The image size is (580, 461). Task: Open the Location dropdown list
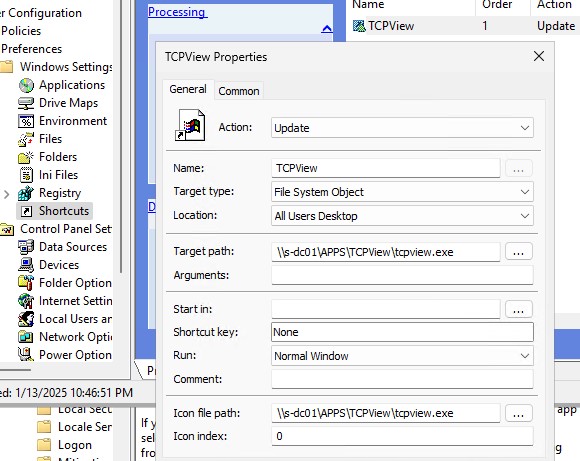pos(402,216)
